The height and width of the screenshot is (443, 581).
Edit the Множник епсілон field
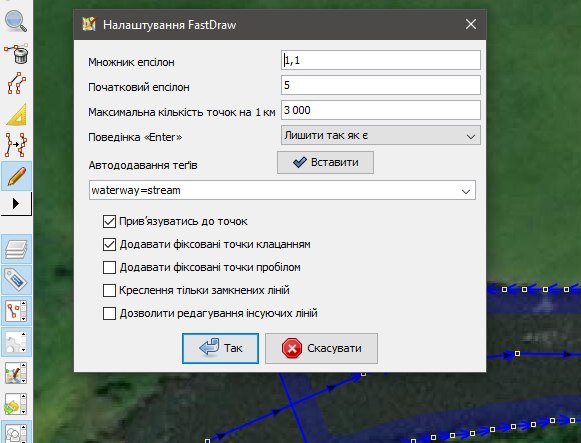click(x=381, y=60)
